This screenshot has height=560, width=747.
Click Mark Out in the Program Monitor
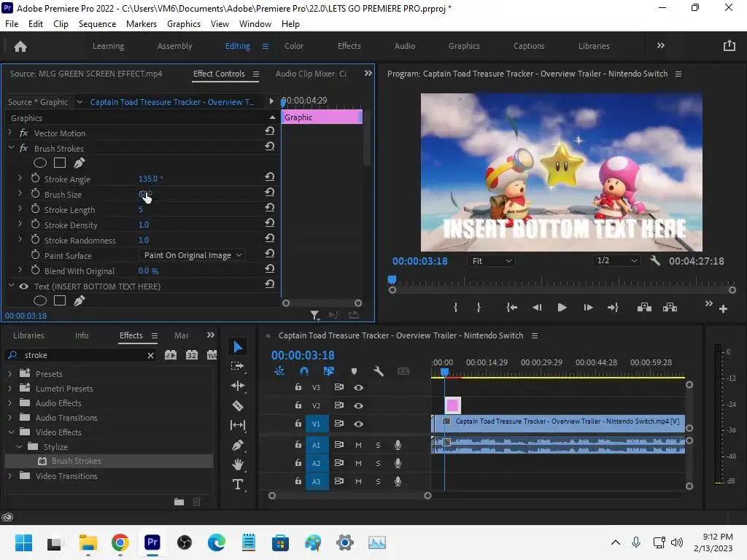pos(479,308)
